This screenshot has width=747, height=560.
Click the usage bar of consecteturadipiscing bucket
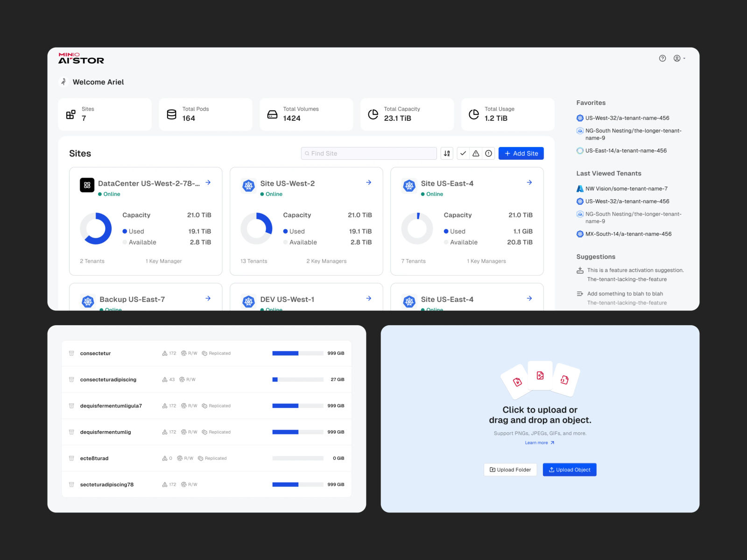click(298, 379)
